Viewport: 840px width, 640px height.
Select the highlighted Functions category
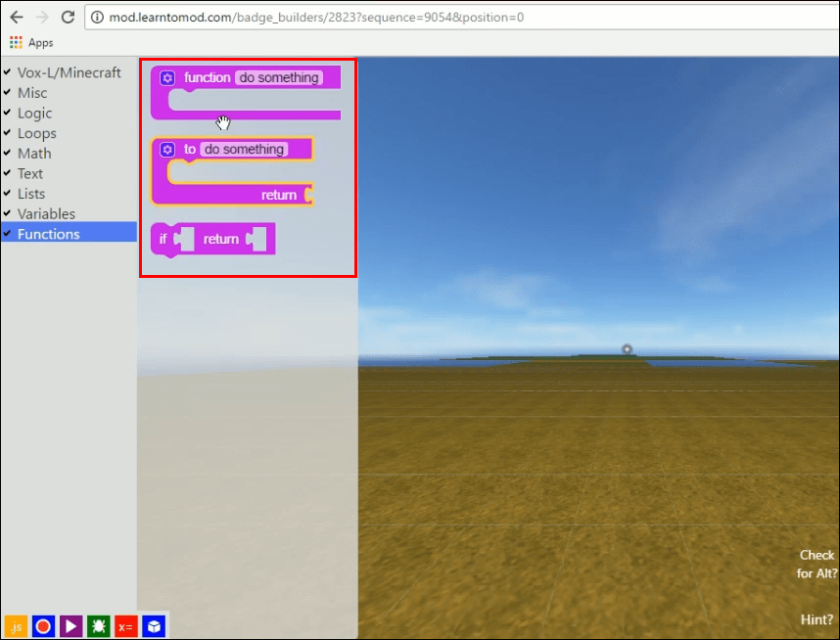[x=69, y=234]
